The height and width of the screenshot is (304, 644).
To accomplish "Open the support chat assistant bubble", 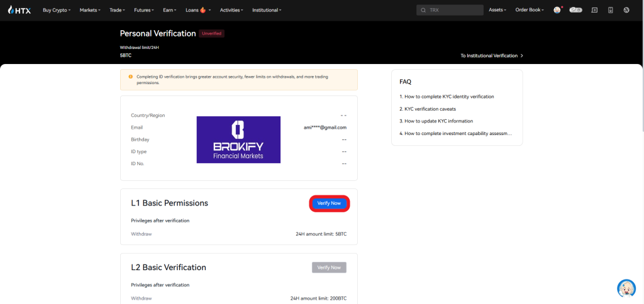I will click(626, 288).
